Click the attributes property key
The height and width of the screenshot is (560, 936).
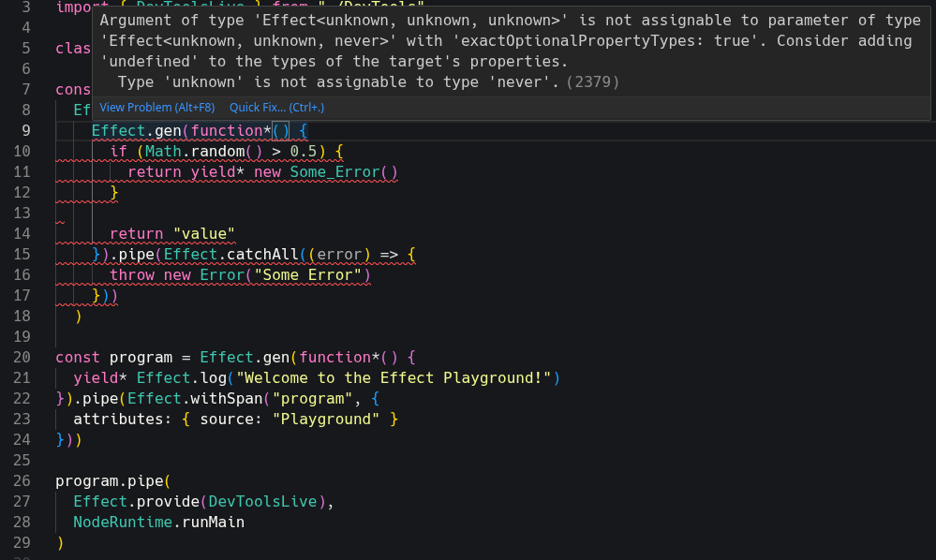point(118,419)
